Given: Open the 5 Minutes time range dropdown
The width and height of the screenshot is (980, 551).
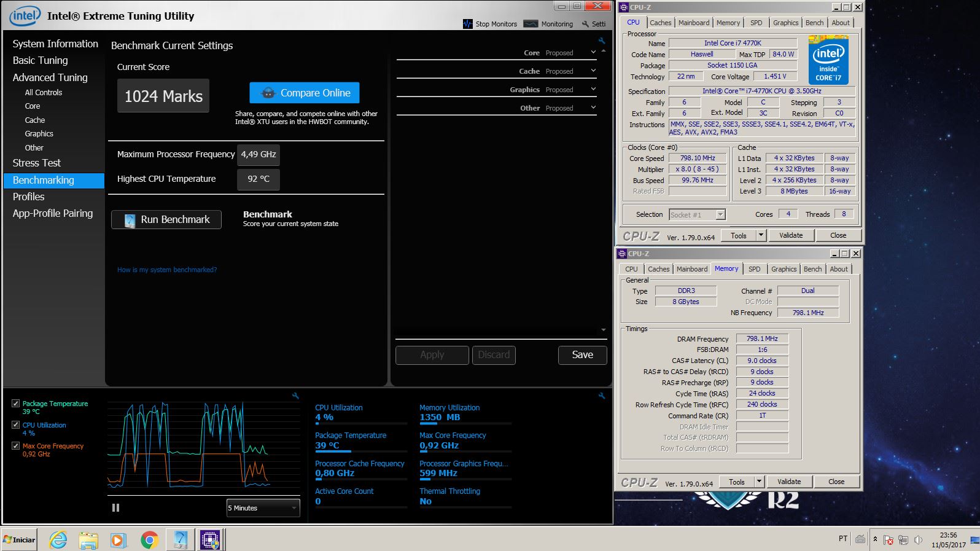Looking at the screenshot, I should tap(263, 508).
